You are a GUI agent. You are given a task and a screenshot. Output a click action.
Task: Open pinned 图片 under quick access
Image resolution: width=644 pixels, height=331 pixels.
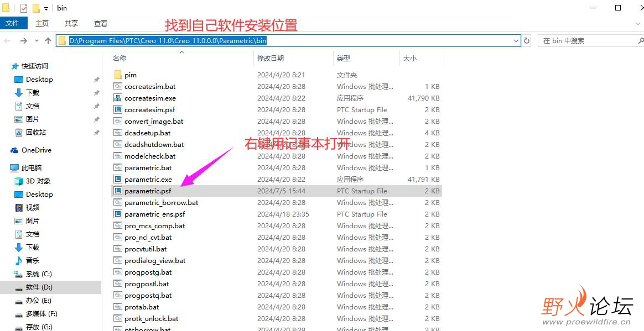[33, 119]
